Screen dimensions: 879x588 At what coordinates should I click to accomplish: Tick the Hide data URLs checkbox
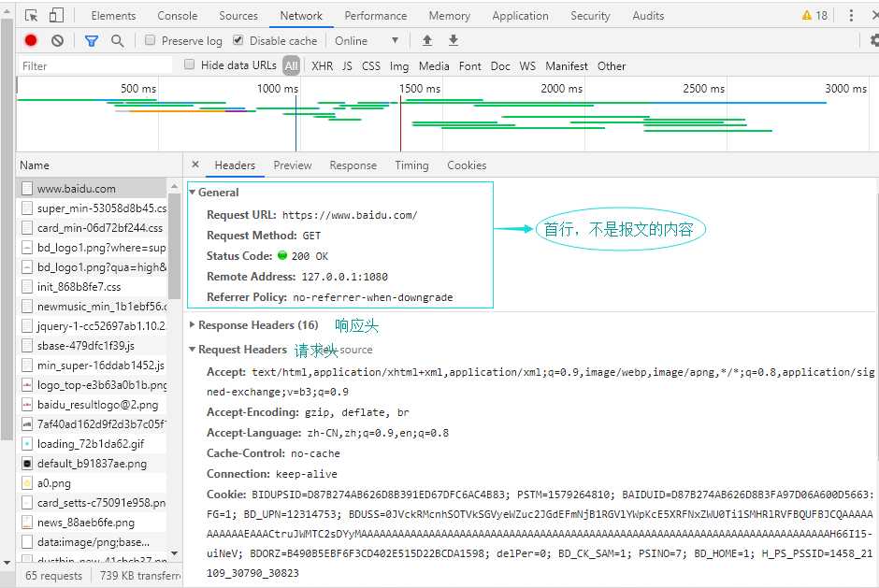(190, 65)
